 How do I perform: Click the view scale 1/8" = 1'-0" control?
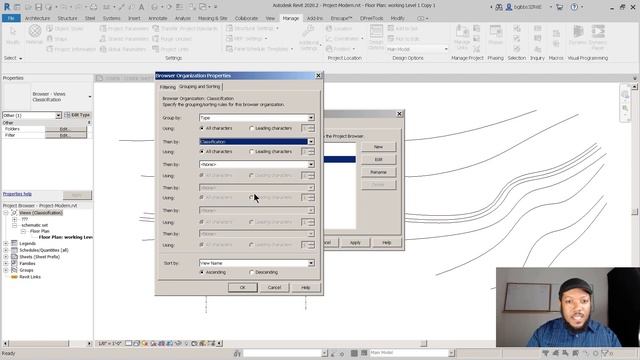coord(109,344)
